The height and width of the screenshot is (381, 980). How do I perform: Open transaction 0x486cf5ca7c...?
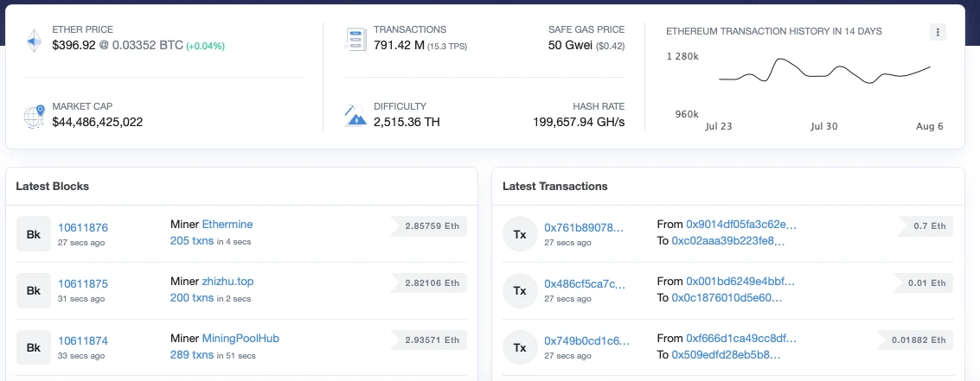tap(585, 284)
